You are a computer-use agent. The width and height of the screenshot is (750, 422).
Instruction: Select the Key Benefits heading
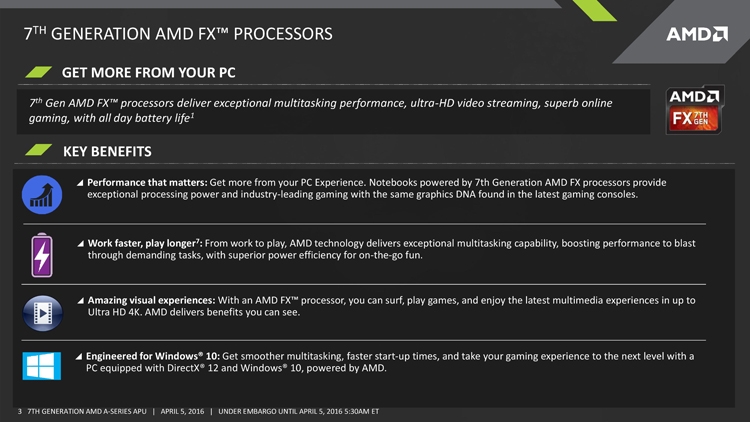[106, 151]
